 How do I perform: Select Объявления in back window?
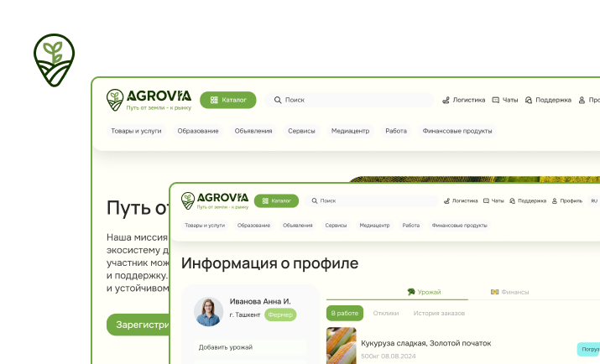point(253,131)
